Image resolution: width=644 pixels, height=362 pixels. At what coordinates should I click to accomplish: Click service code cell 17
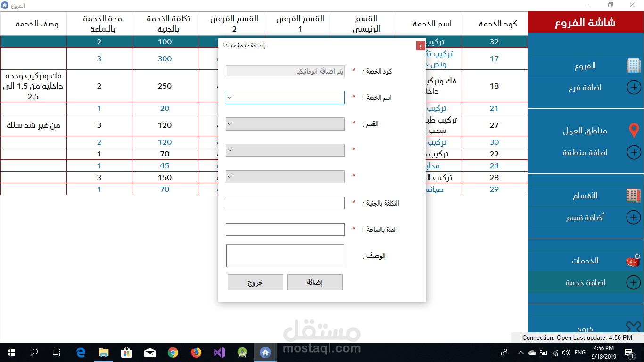click(x=495, y=58)
